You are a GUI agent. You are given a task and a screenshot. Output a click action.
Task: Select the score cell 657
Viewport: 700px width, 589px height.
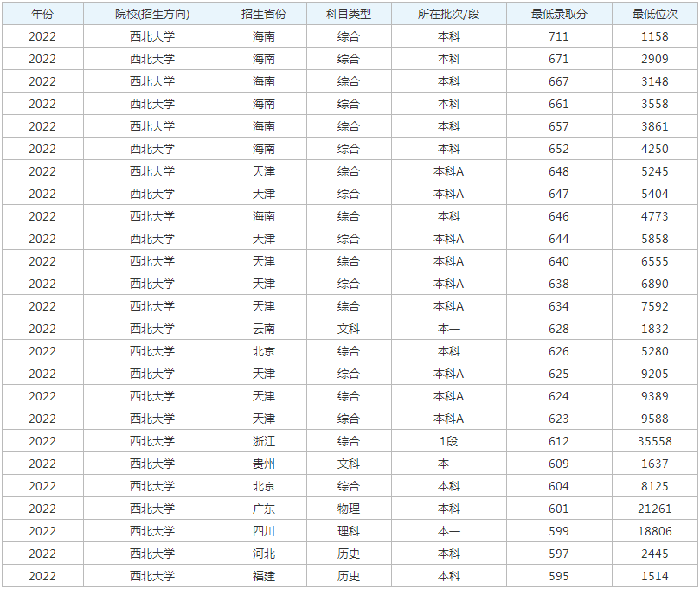(x=559, y=126)
